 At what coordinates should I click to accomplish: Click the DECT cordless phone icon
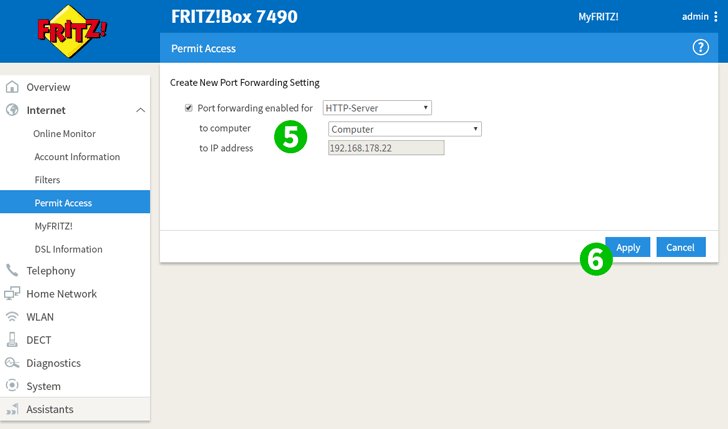(12, 340)
